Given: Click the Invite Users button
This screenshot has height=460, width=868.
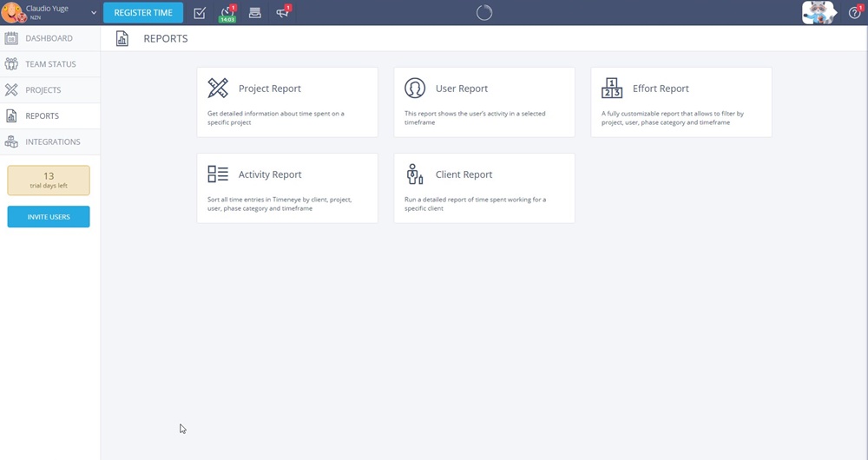Looking at the screenshot, I should 49,217.
